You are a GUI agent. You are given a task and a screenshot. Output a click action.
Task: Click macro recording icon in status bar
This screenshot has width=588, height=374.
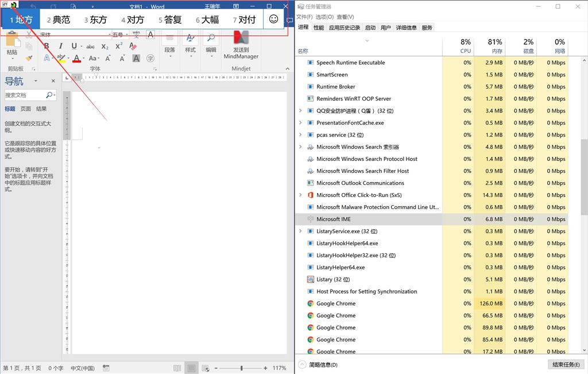pyautogui.click(x=106, y=368)
